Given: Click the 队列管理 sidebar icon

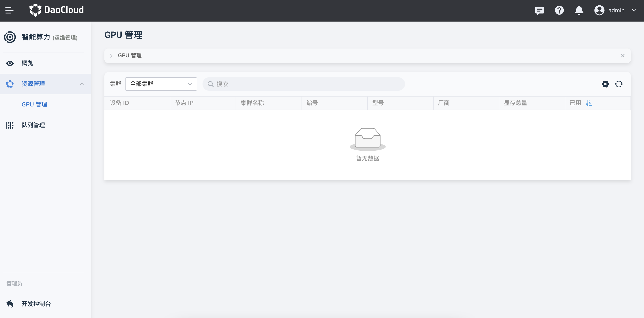Looking at the screenshot, I should coord(10,125).
